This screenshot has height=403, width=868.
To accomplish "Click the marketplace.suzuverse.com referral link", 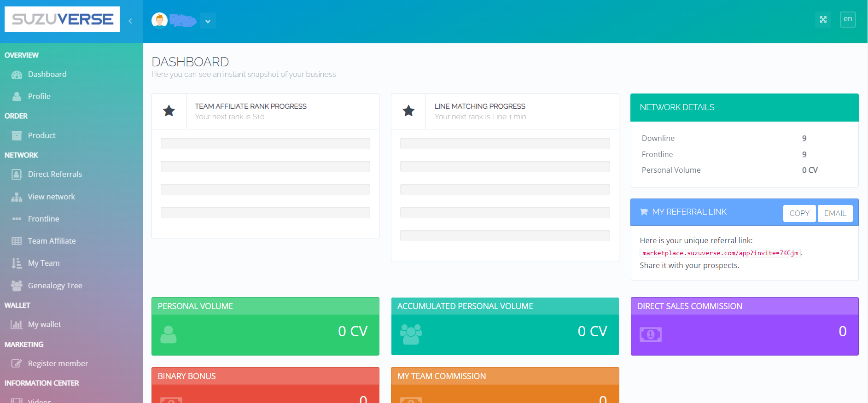I will click(720, 253).
